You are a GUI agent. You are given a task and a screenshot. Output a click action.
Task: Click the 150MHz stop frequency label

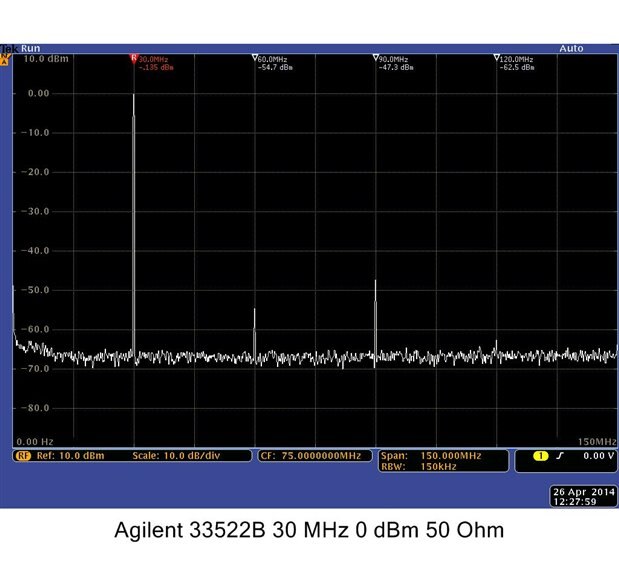point(598,442)
